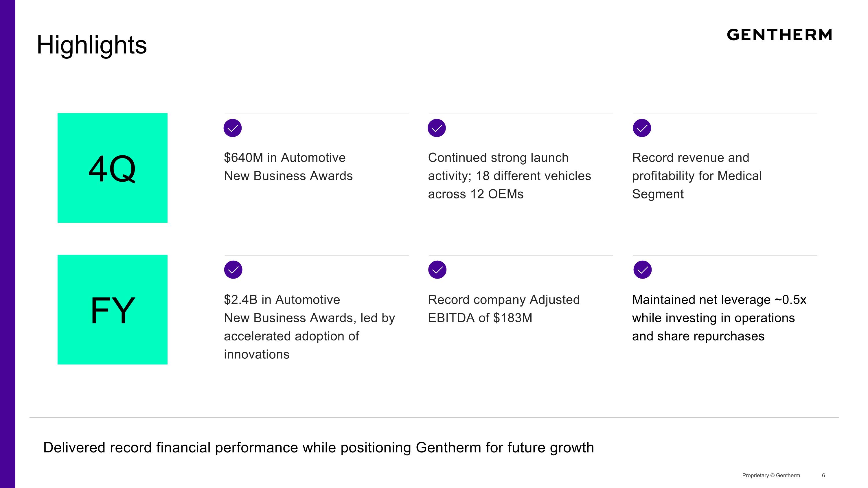Click the net leverage ~0.5x text

[719, 318]
